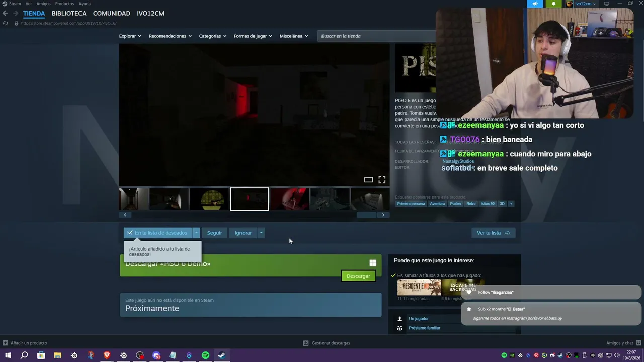The image size is (644, 362).
Task: Open NostalgyStudios developer link
Action: [458, 161]
